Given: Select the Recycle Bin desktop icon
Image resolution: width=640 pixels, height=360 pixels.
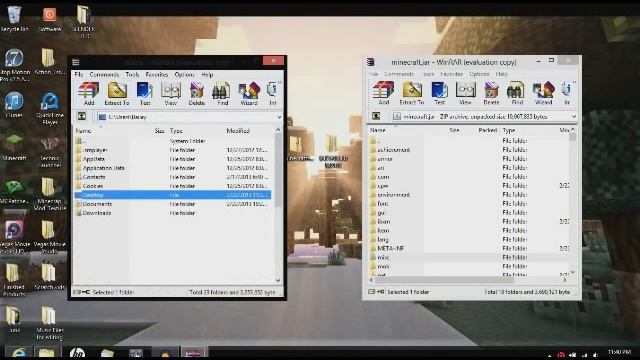Looking at the screenshot, I should tap(14, 18).
